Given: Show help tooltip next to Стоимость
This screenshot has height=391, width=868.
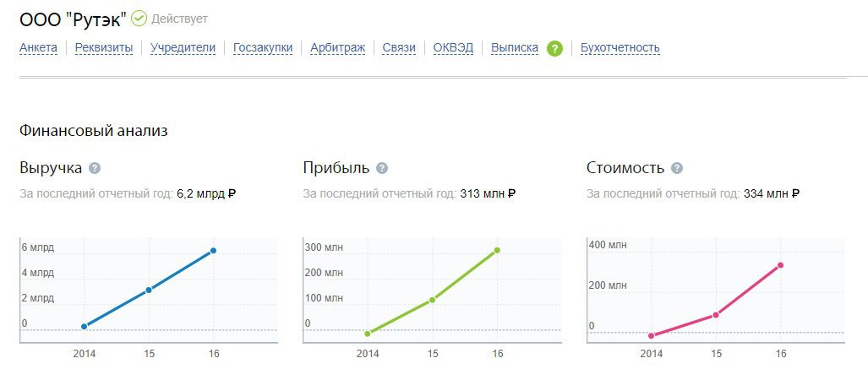Looking at the screenshot, I should (677, 168).
